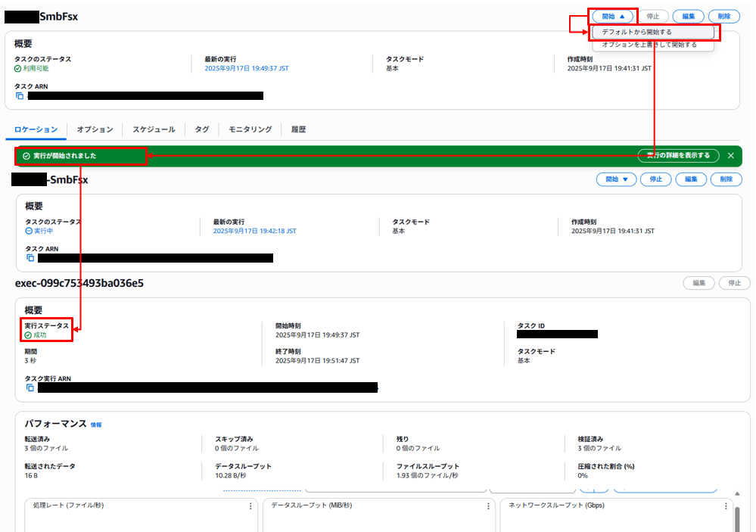
Task: Expand the 開始 dropdown with the up arrow
Action: pyautogui.click(x=613, y=16)
